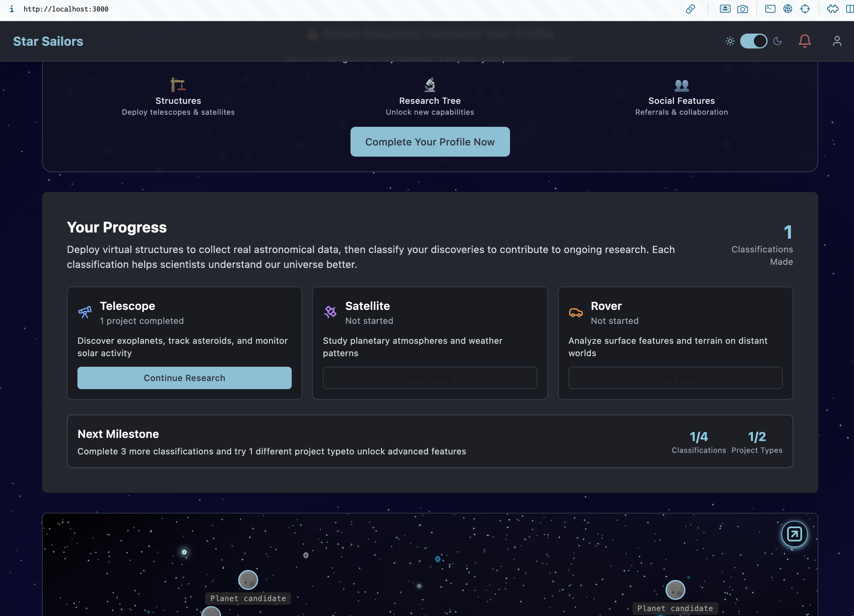This screenshot has height=616, width=854.
Task: Click Complete Your Profile Now button
Action: (430, 142)
